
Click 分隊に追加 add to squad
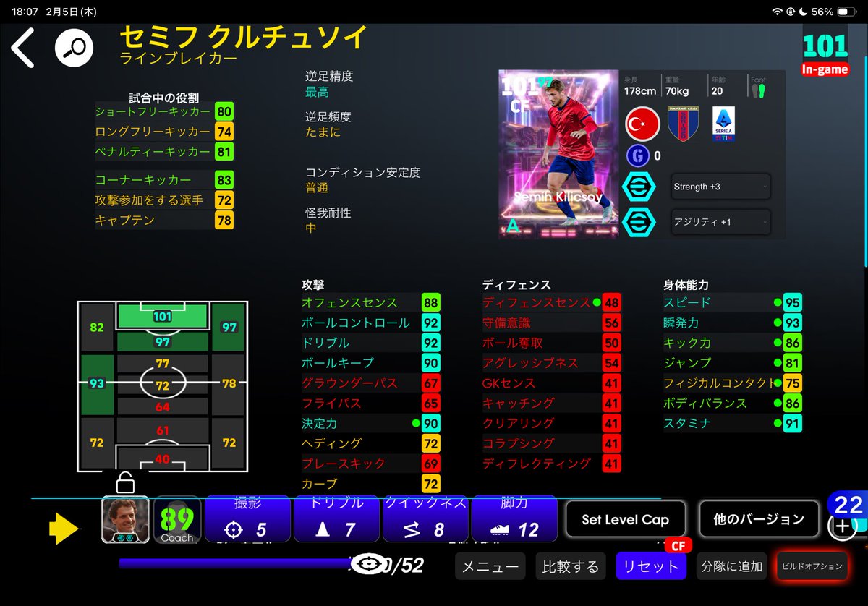pyautogui.click(x=731, y=566)
